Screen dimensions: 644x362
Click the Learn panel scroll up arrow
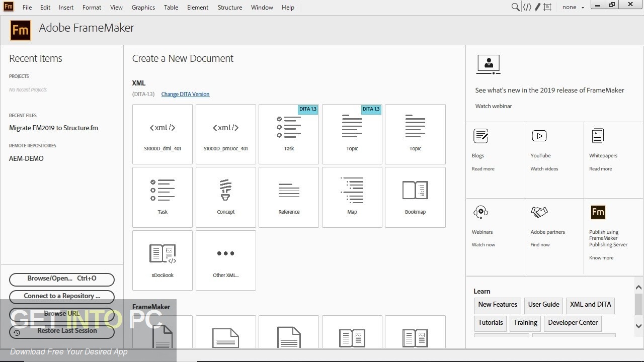[638, 288]
